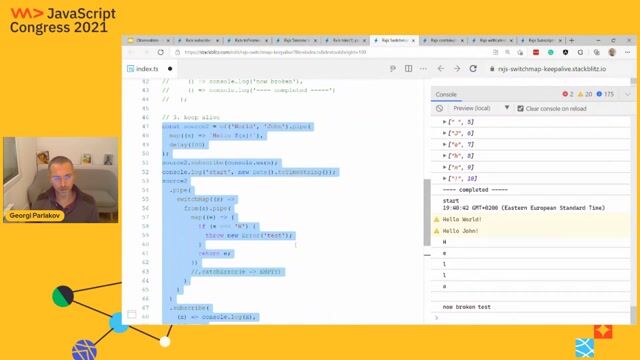Click the rxjs-switchmap-keepalive.stackblitz.io preview URL
This screenshot has height=360, width=640.
click(x=552, y=69)
